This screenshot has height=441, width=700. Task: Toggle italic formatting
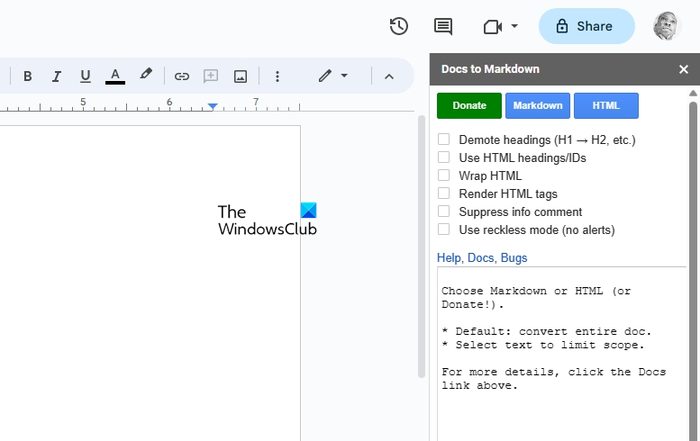[56, 76]
